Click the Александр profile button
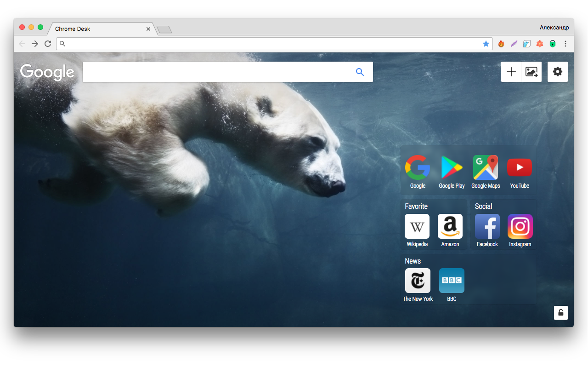588x368 pixels. pyautogui.click(x=554, y=28)
